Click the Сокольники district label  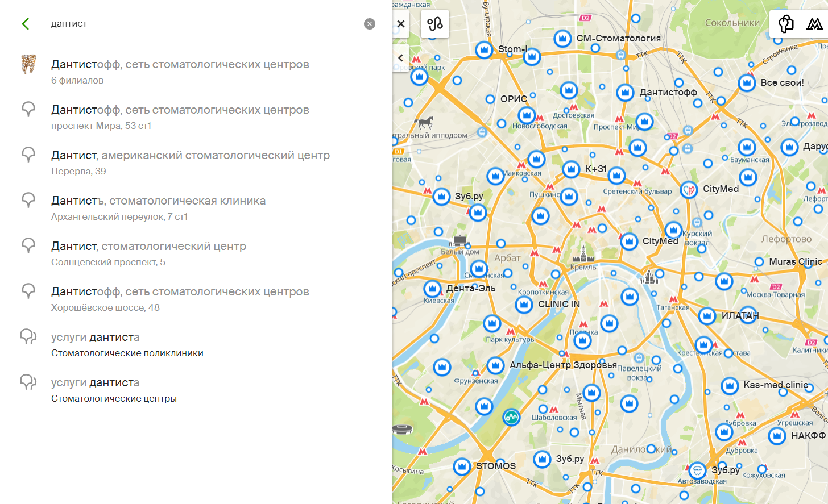click(x=732, y=23)
